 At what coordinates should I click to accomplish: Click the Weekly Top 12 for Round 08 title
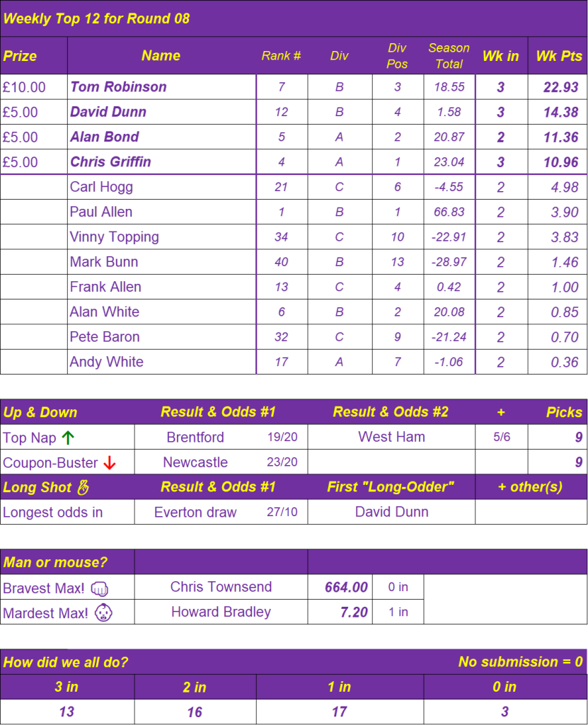[x=96, y=18]
